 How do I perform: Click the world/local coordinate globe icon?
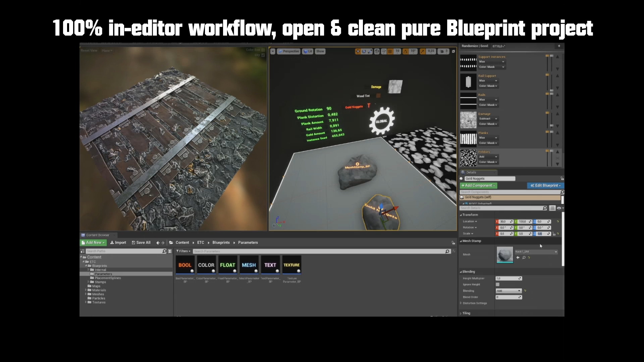pyautogui.click(x=377, y=51)
